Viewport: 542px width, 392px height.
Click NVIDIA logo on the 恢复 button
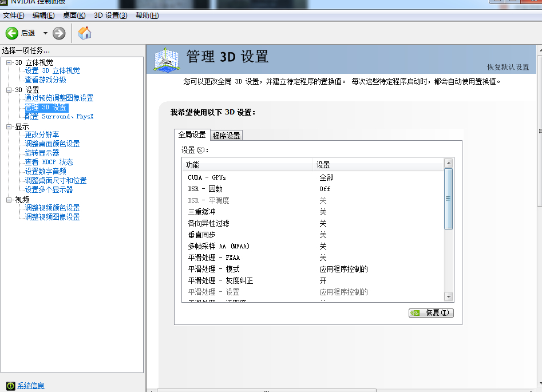point(415,313)
